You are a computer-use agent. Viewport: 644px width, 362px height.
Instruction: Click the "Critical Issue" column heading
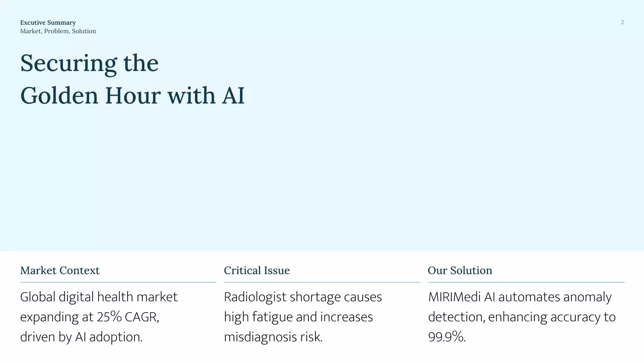click(x=257, y=270)
